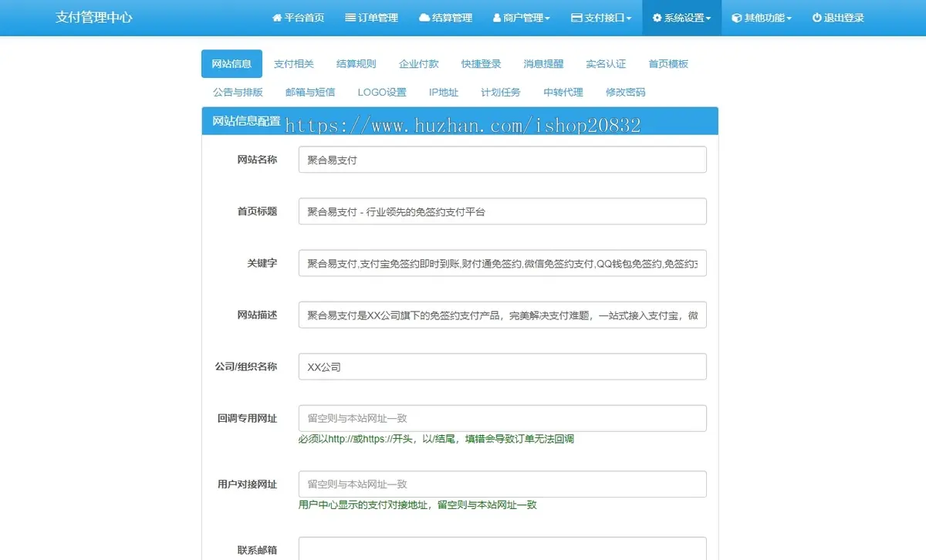Viewport: 926px width, 560px height.
Task: Focus the 网站描述 input field
Action: pos(502,315)
